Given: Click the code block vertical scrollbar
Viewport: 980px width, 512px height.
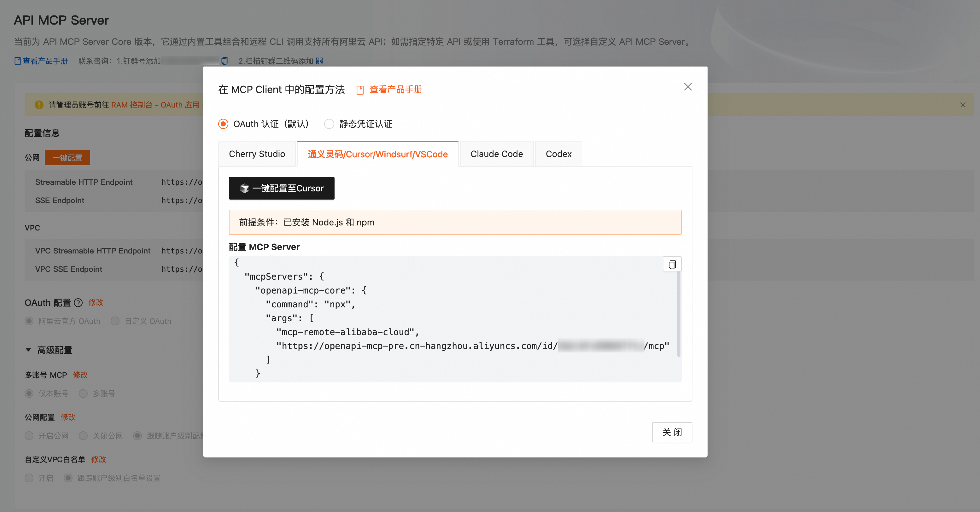Looking at the screenshot, I should [679, 314].
